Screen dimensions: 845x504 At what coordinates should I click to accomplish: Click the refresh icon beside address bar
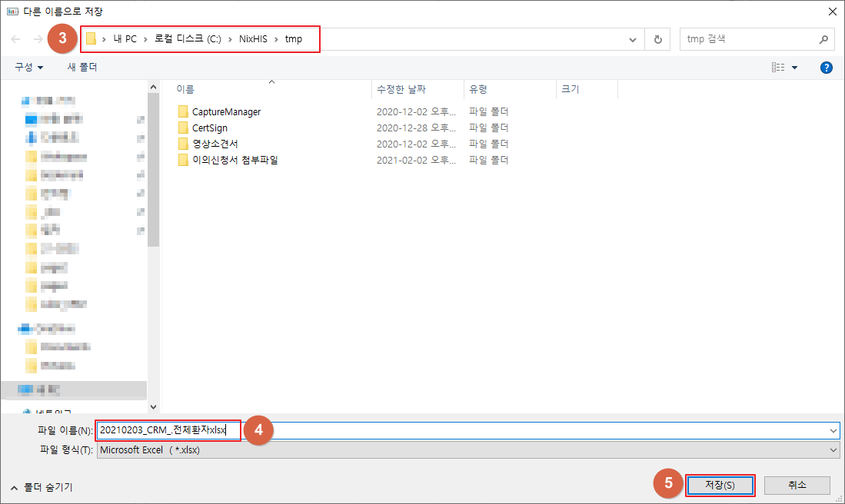coord(657,39)
